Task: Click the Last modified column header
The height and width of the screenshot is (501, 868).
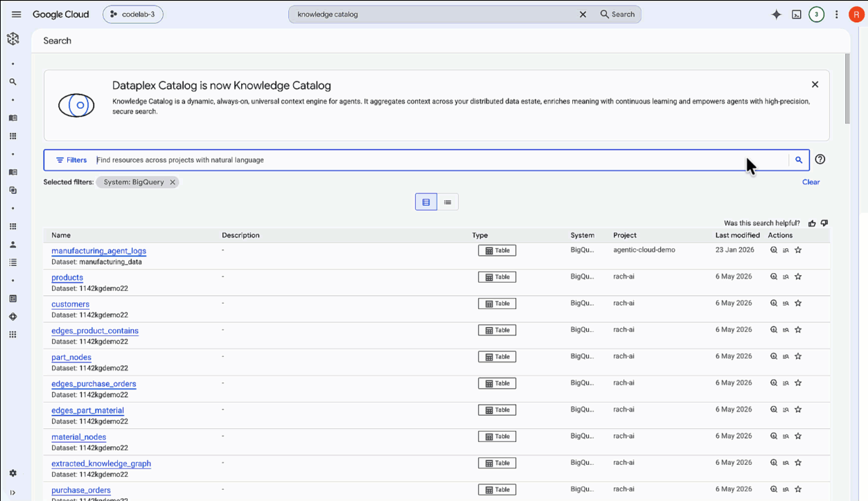Action: point(737,236)
